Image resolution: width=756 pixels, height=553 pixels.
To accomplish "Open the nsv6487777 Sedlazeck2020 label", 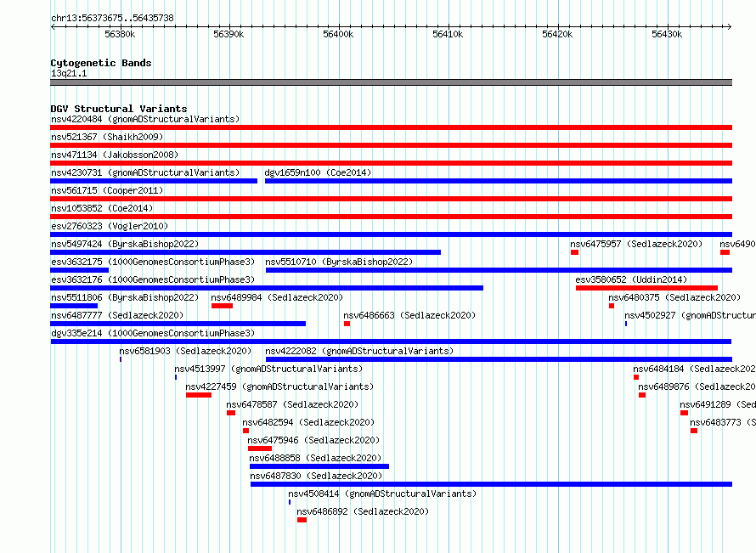I will tap(117, 315).
